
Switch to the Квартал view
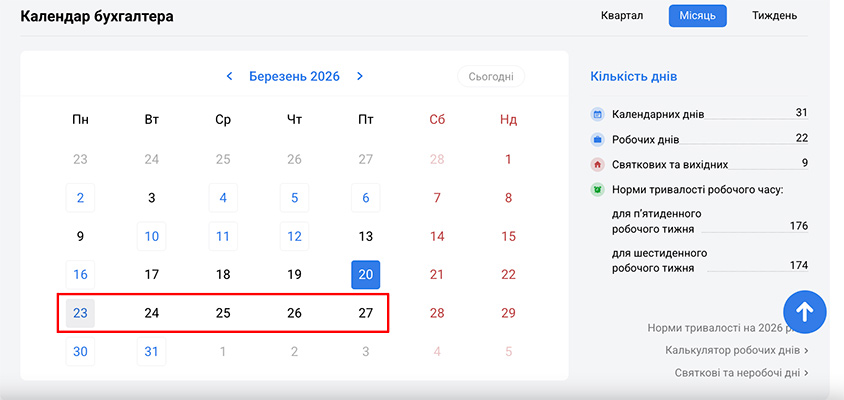[622, 16]
